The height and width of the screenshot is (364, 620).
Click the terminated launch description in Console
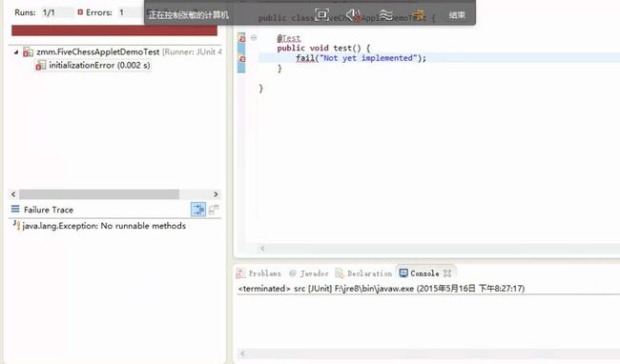382,289
